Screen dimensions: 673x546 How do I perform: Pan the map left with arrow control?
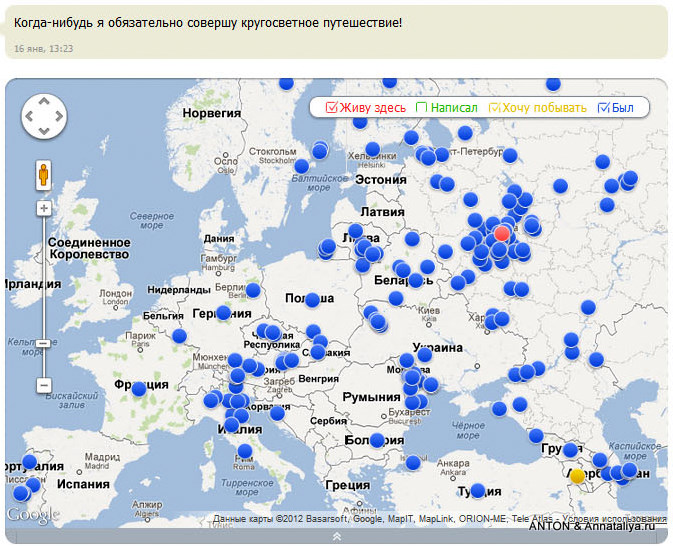(x=30, y=116)
